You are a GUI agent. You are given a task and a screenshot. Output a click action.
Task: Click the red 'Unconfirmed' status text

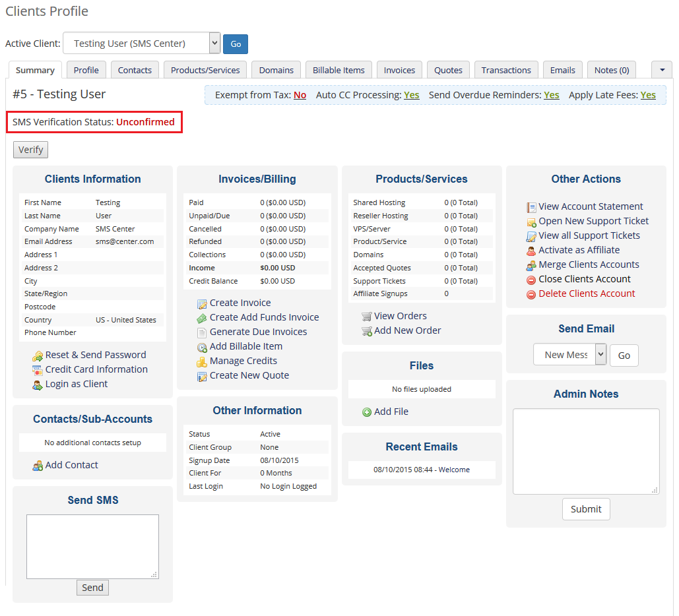point(145,123)
